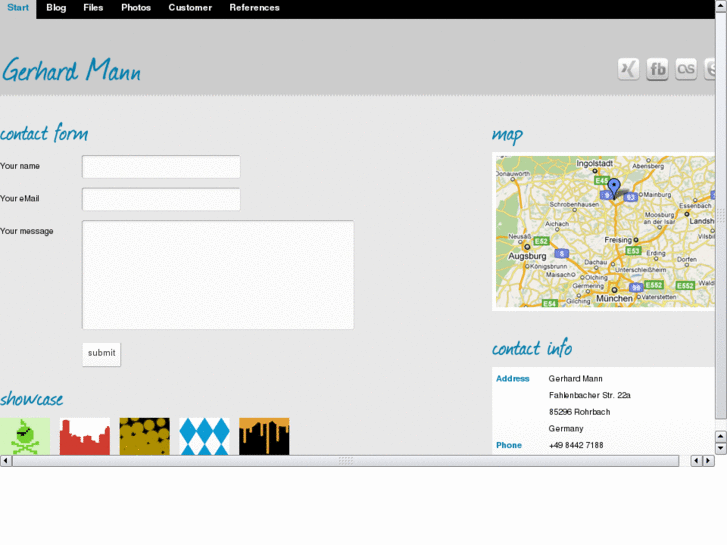Click the horizontal scrollbar thumb
The width and height of the screenshot is (727, 545).
[346, 461]
